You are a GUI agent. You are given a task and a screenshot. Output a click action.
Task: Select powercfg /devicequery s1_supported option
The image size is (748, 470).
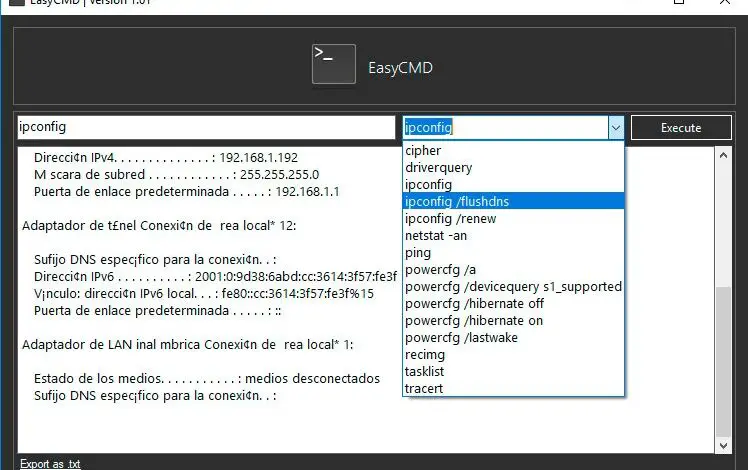(513, 287)
